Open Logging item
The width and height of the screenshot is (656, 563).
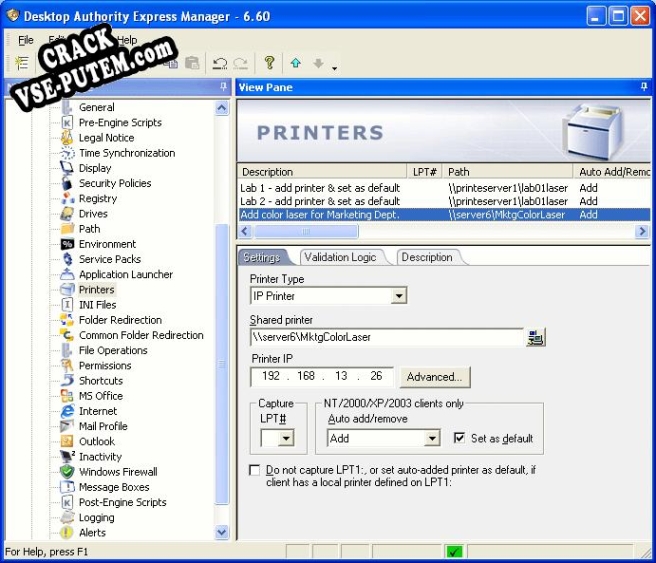pos(96,517)
